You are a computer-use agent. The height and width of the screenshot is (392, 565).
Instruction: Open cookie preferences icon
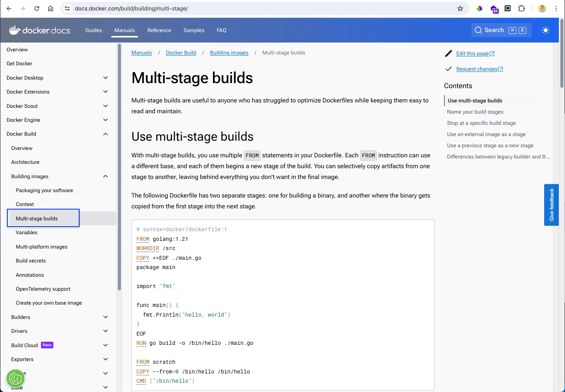click(15, 379)
